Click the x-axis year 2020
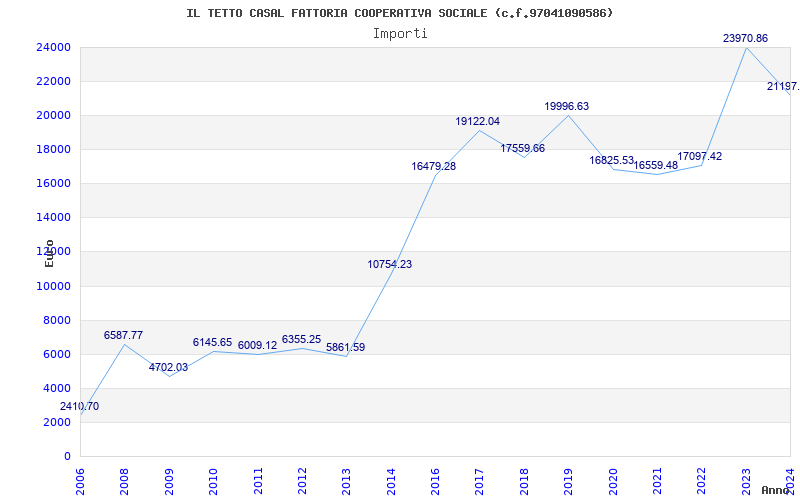Screen dimensions: 800x500 click(x=613, y=481)
